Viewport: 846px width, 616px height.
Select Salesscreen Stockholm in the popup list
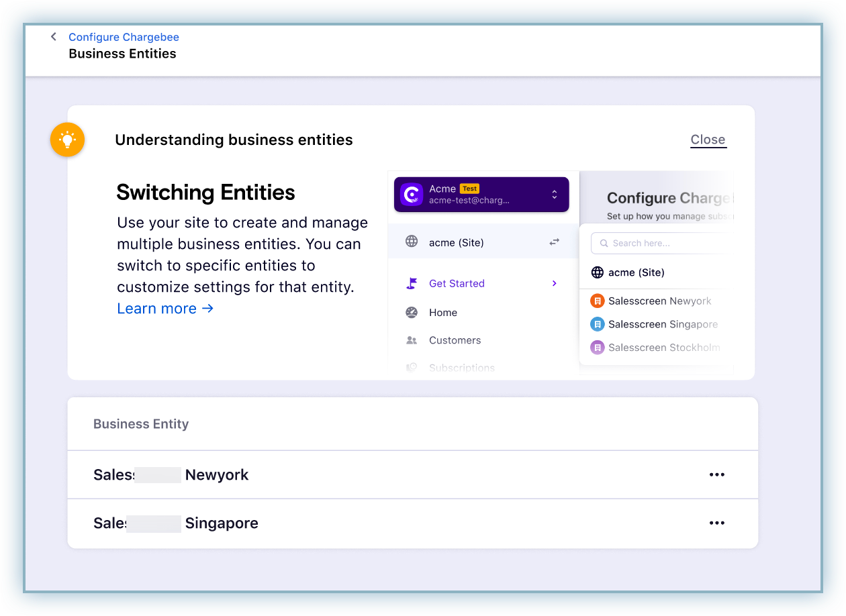click(x=665, y=348)
